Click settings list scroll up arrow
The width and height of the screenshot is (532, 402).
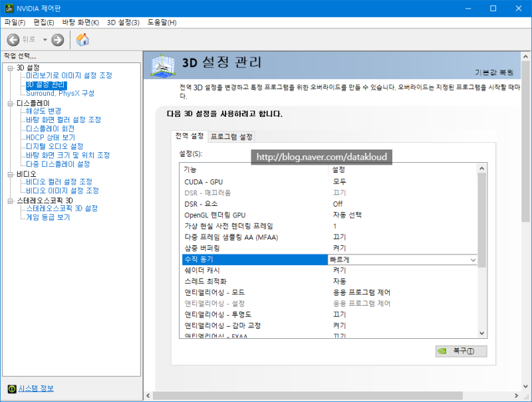[481, 169]
